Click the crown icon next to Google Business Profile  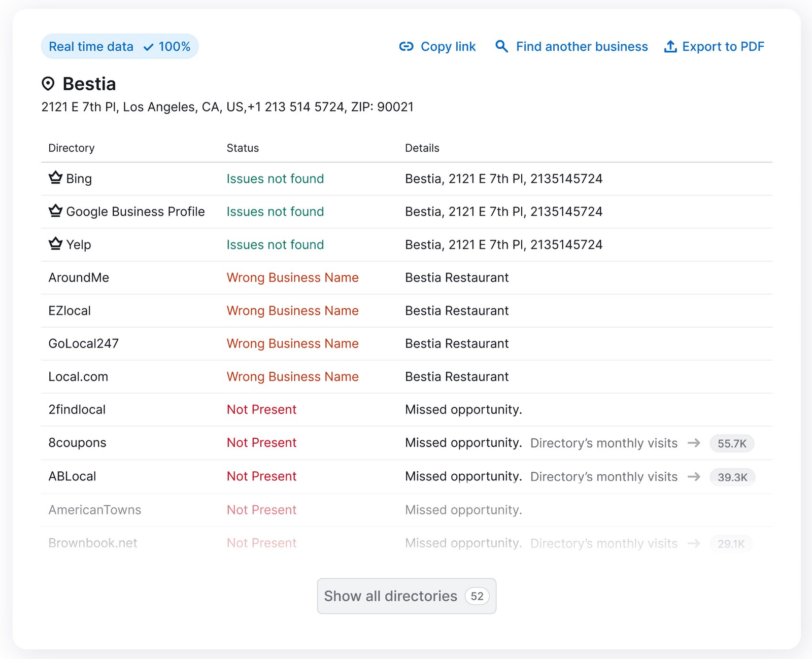tap(55, 211)
